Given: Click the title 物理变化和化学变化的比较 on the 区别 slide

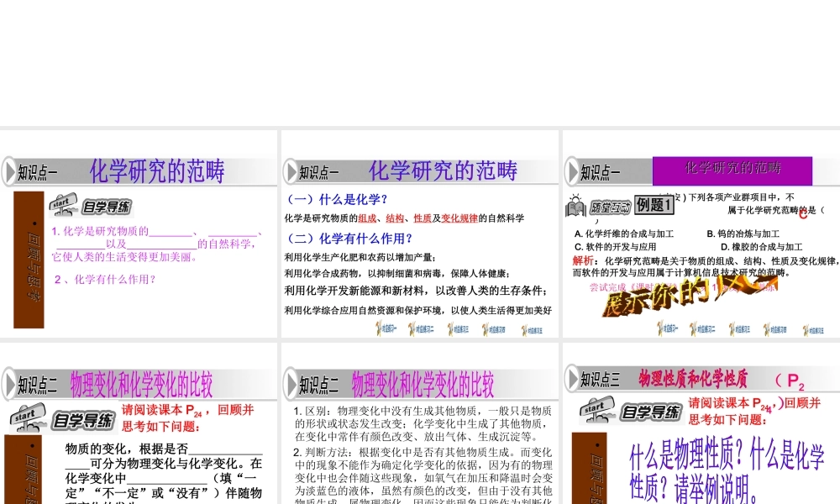Looking at the screenshot, I should click(423, 385).
